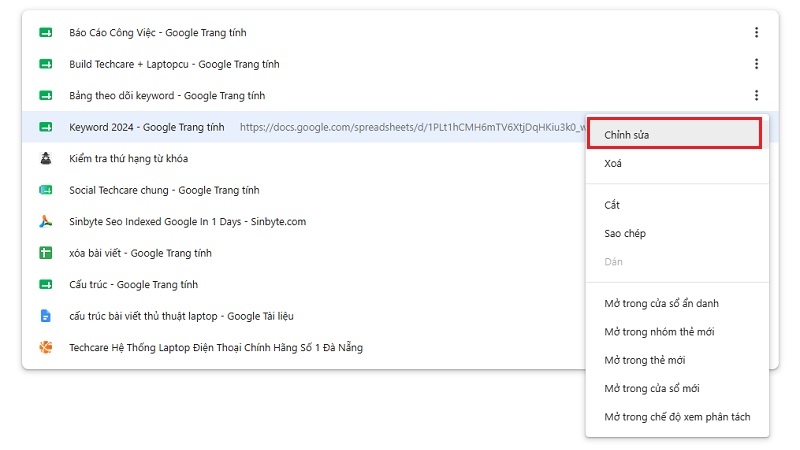Click the Báo Cáo Công Việc sheets icon
Viewport: 800px width, 450px height.
pos(46,33)
